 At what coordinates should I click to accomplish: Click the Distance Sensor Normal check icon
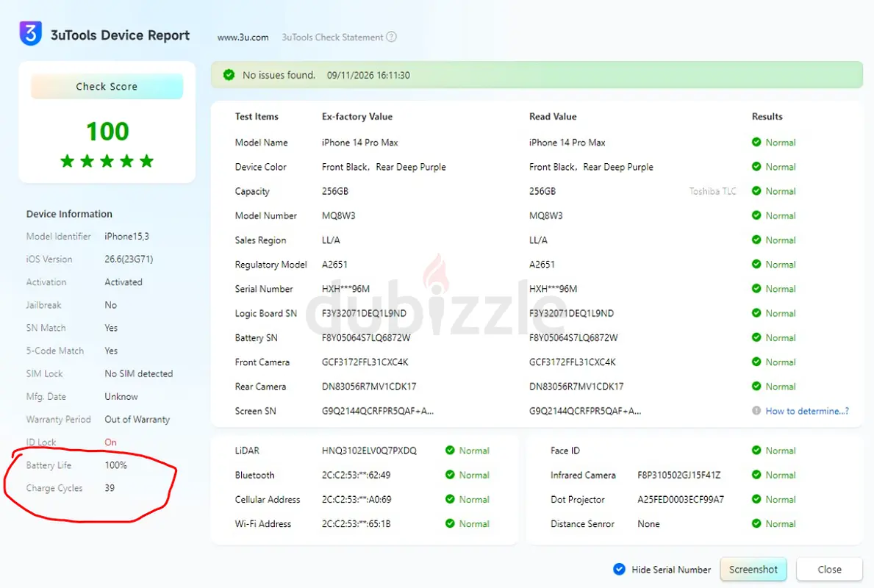(x=756, y=523)
